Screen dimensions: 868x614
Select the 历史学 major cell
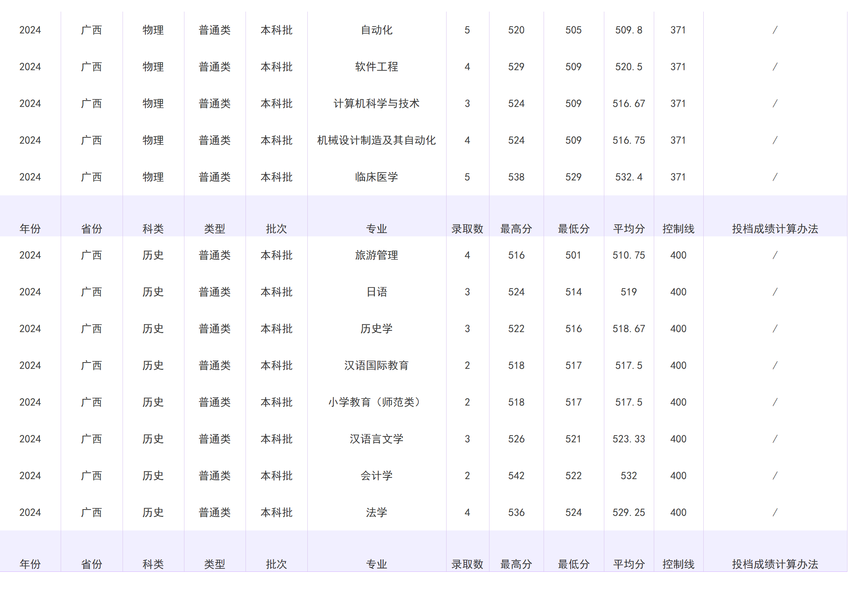pos(377,328)
